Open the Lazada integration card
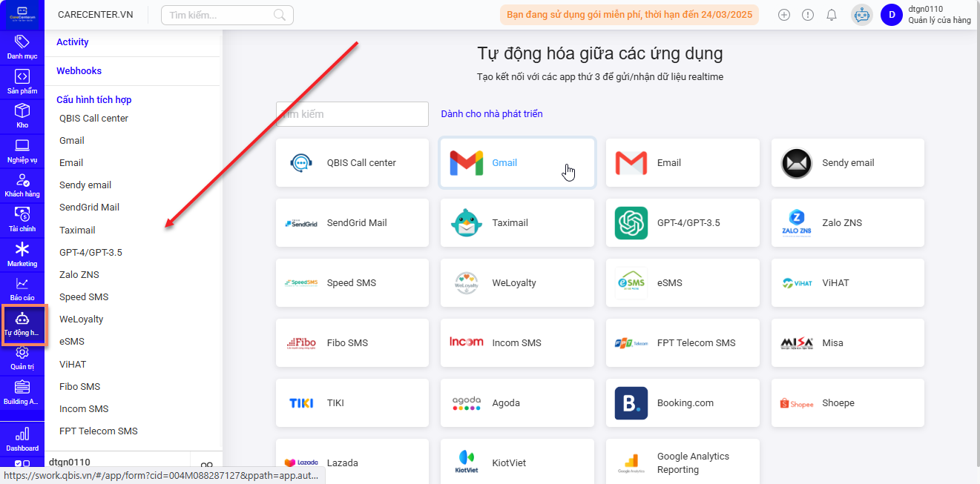The image size is (980, 484). coord(352,461)
